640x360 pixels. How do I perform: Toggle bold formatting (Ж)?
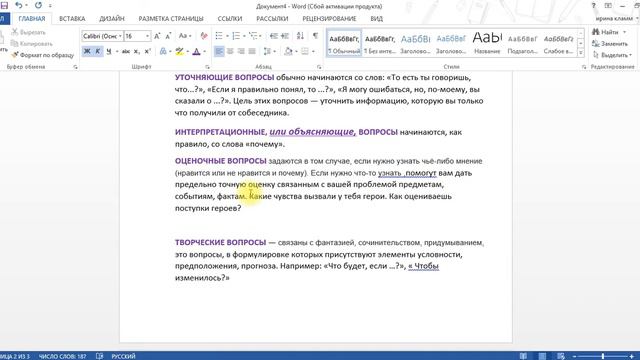pos(87,51)
